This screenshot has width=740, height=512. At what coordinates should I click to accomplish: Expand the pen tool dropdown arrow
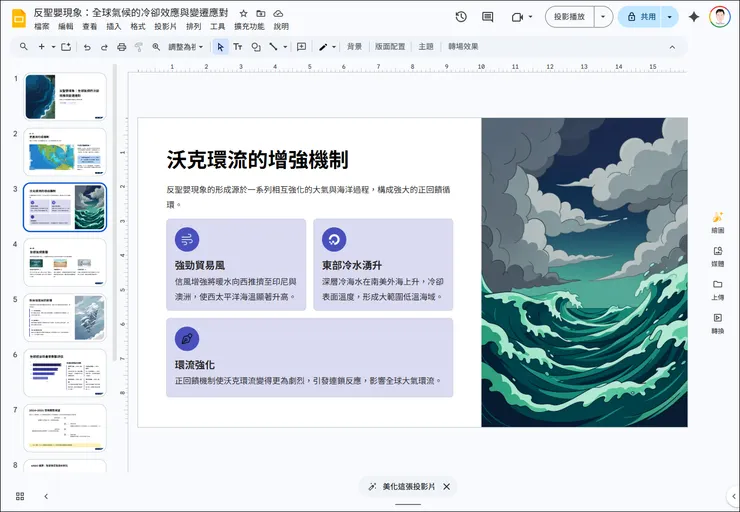(x=334, y=47)
